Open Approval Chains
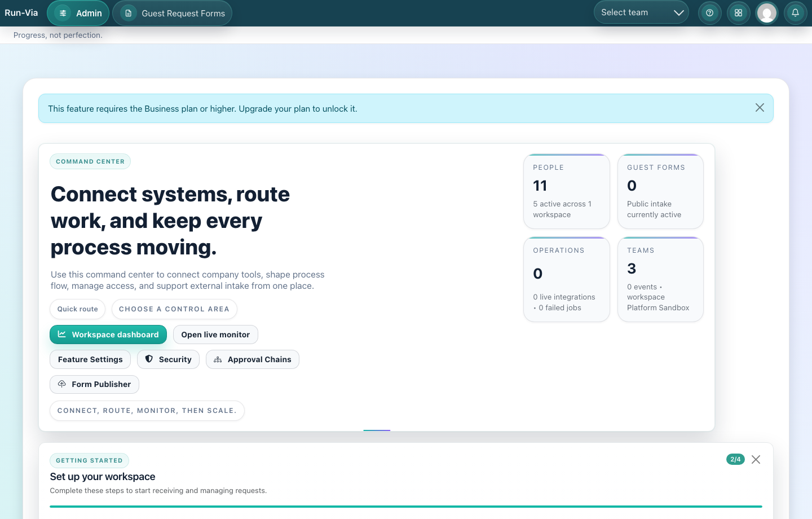This screenshot has width=812, height=519. pyautogui.click(x=253, y=359)
